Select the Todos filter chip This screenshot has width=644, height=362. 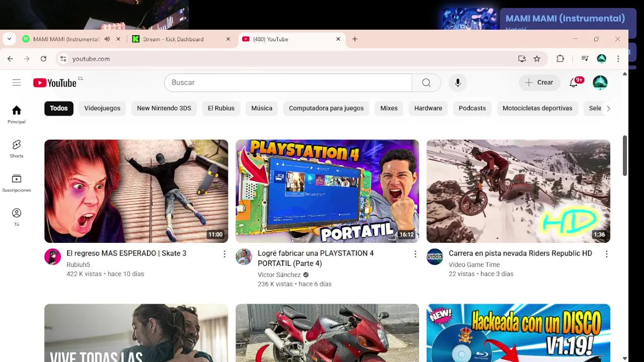(59, 108)
